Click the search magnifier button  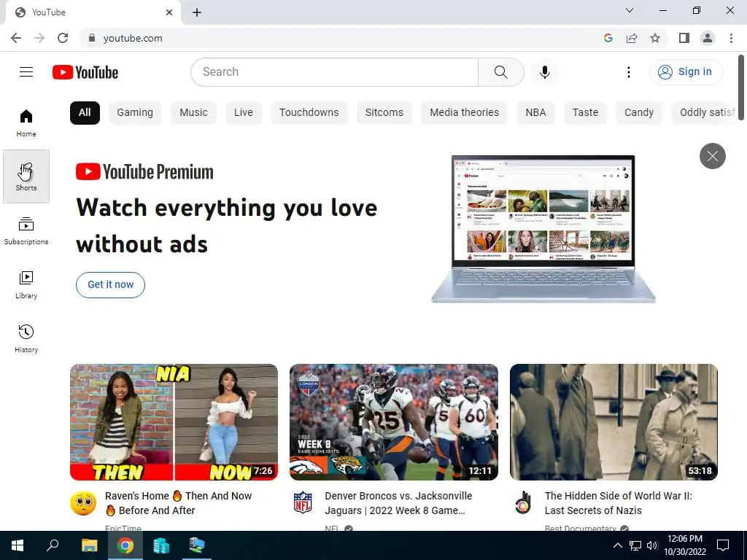(x=500, y=72)
